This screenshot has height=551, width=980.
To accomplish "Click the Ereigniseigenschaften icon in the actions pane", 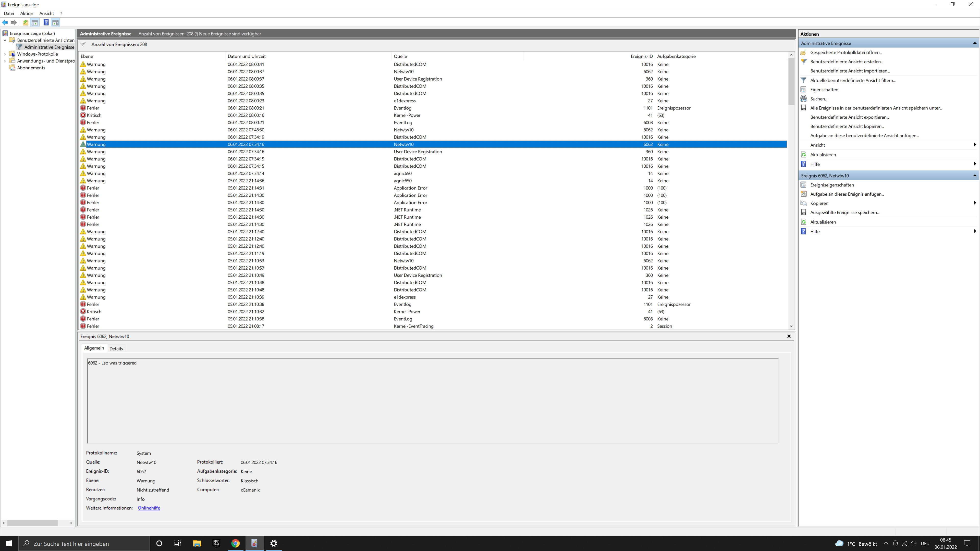I will 803,185.
